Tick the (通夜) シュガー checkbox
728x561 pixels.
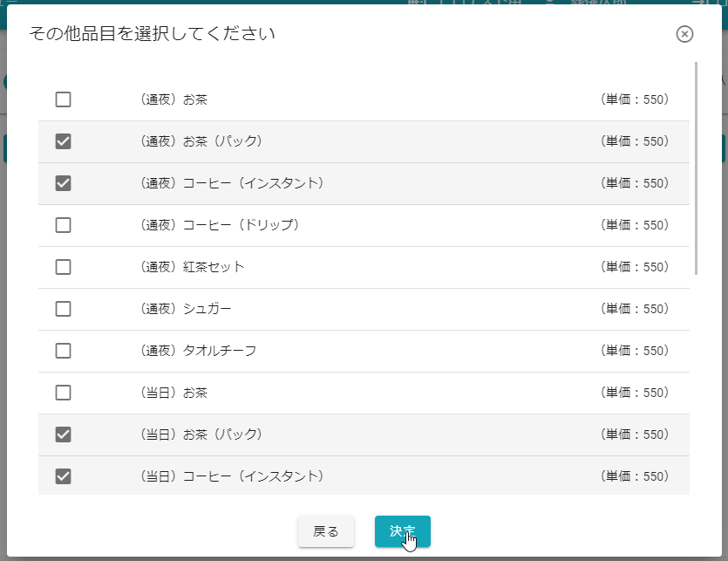(x=63, y=309)
